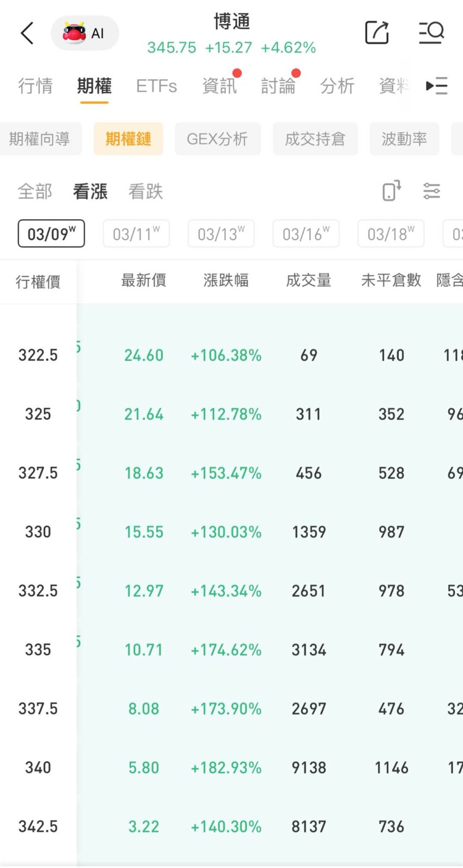Tap latest price 24.60
The width and height of the screenshot is (463, 868).
coord(144,355)
